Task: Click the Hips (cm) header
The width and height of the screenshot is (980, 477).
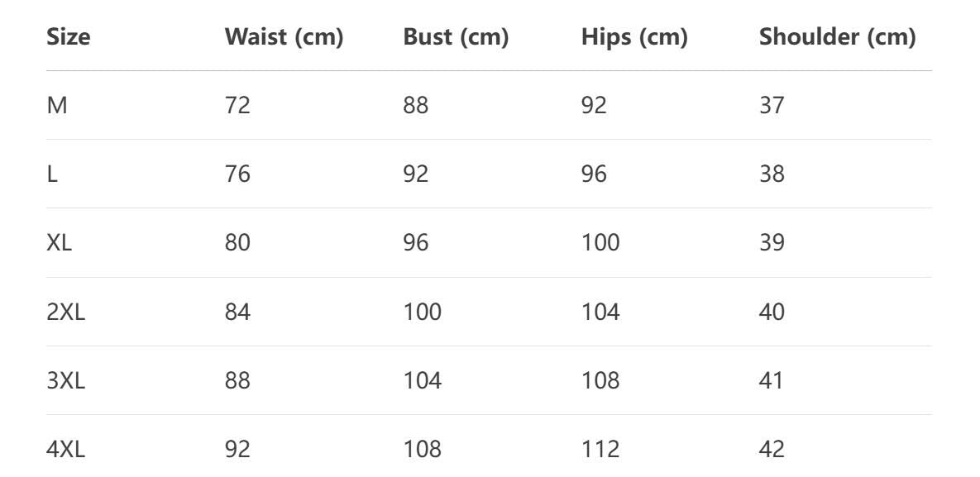Action: pyautogui.click(x=634, y=37)
